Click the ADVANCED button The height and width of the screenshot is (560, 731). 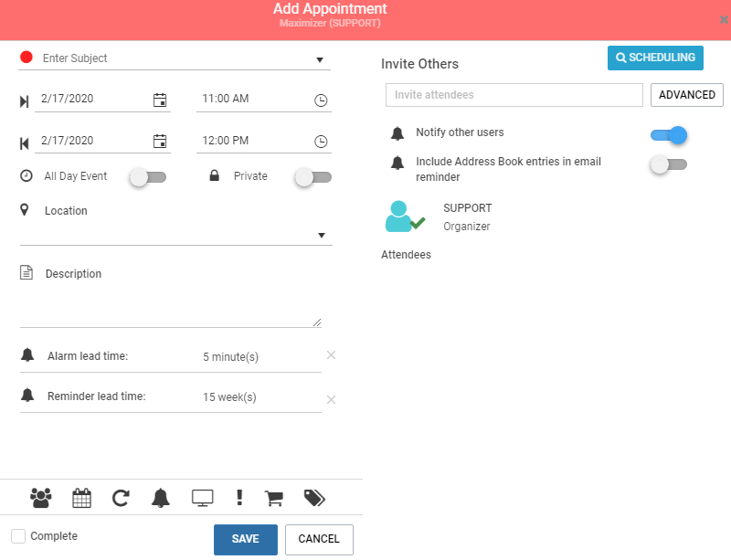(687, 95)
